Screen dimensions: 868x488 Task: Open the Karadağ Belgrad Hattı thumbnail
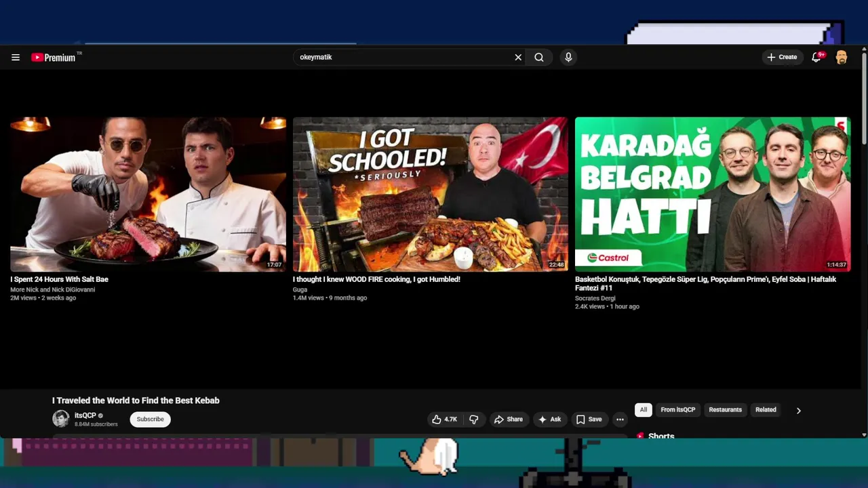713,195
